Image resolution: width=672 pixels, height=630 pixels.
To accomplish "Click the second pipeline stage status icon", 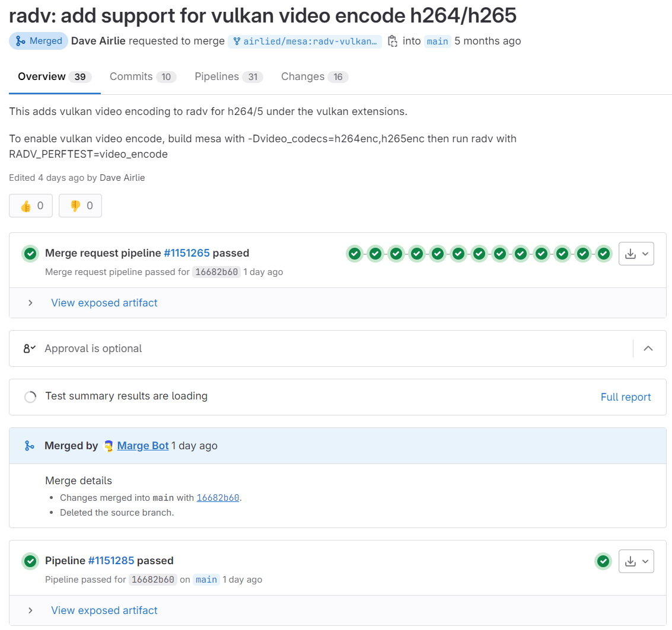I will 375,254.
